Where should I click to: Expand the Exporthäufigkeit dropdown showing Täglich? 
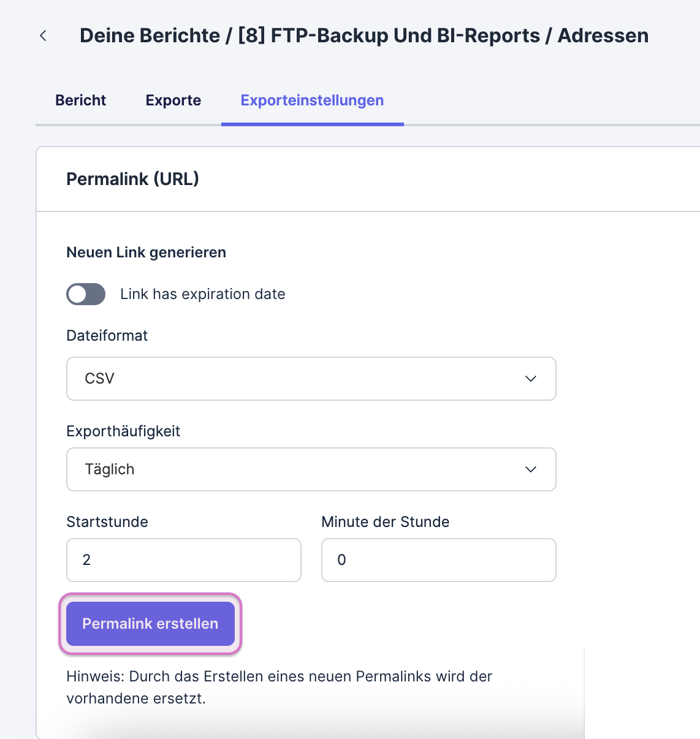coord(311,469)
